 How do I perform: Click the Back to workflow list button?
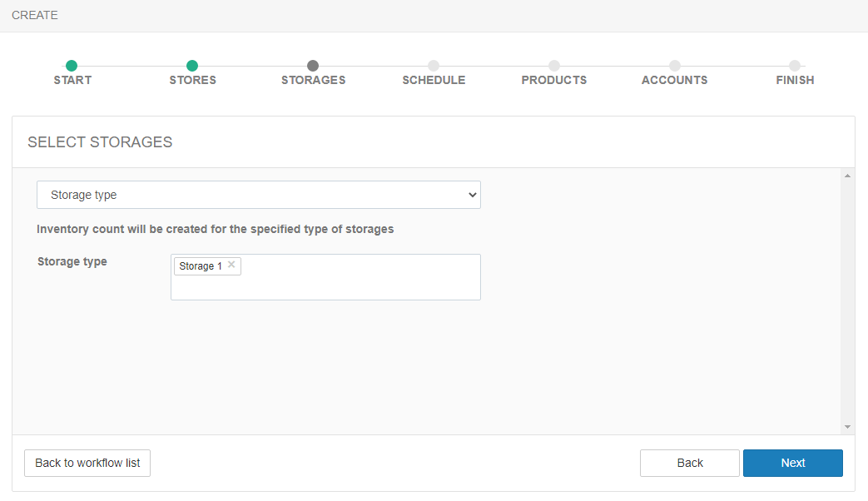(x=87, y=463)
